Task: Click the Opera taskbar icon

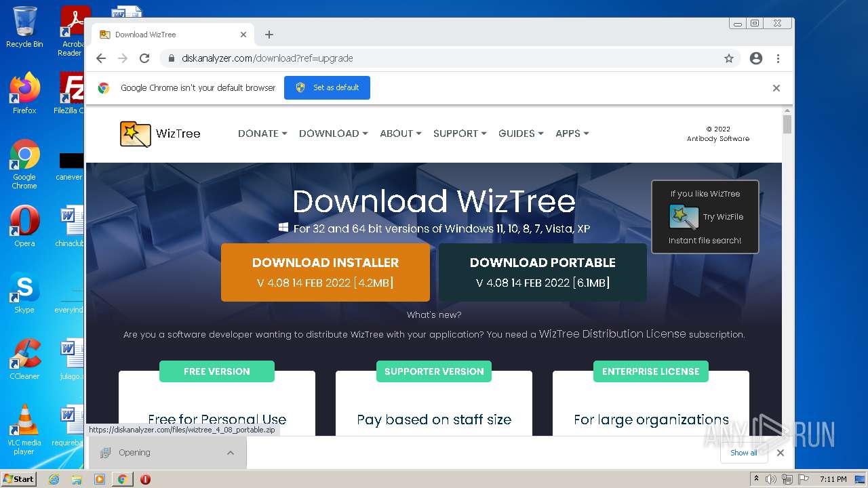Action: pos(145,479)
